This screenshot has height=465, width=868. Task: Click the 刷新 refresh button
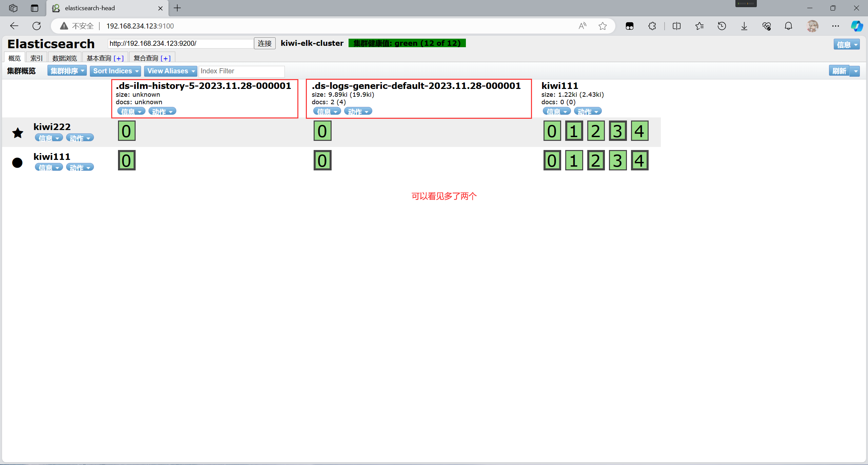(839, 71)
